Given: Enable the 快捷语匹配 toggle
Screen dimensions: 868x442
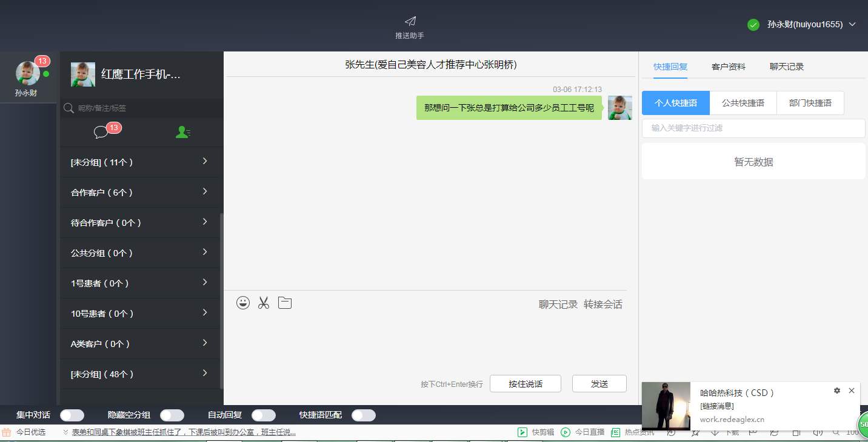Looking at the screenshot, I should click(363, 415).
